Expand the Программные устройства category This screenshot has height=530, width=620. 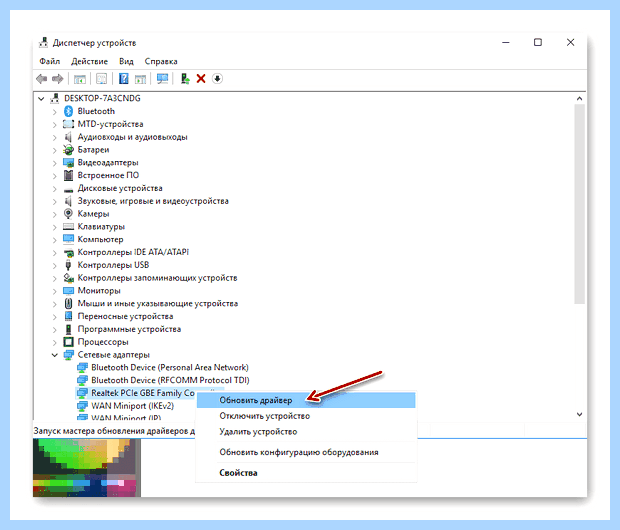click(x=55, y=329)
